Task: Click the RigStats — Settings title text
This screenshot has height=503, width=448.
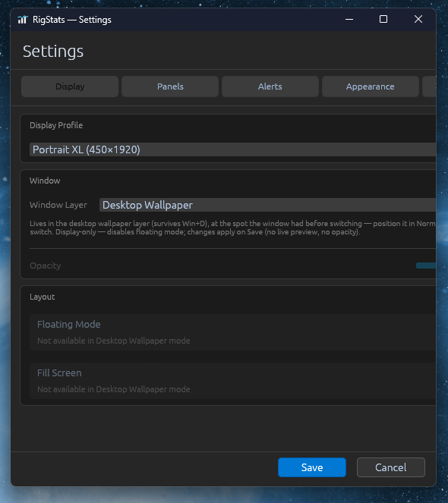Action: click(72, 20)
